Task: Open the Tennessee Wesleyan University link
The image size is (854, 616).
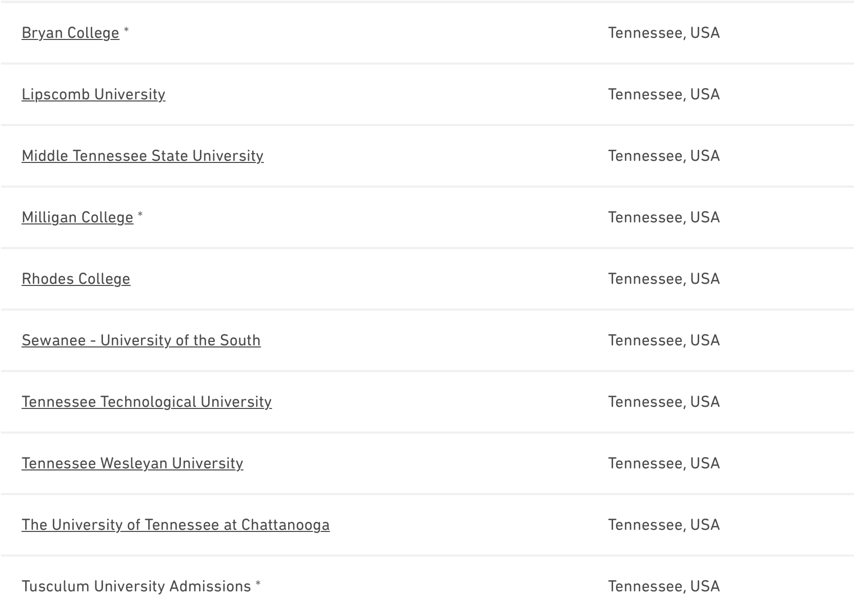Action: tap(132, 463)
